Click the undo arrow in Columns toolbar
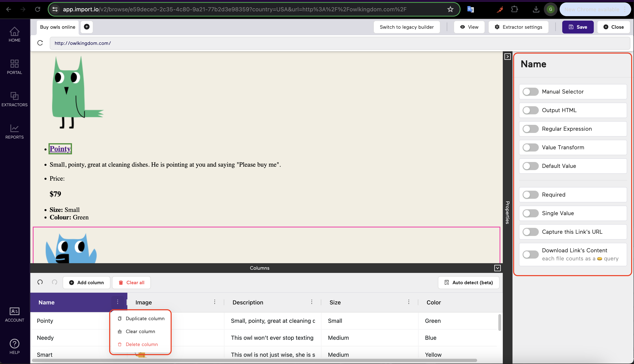This screenshot has width=634, height=364. tap(40, 282)
